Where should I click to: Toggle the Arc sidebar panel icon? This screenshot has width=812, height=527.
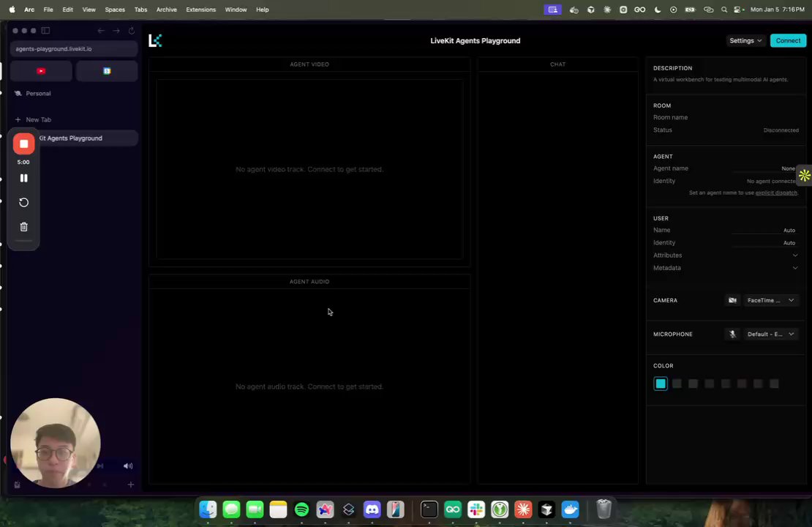(45, 31)
